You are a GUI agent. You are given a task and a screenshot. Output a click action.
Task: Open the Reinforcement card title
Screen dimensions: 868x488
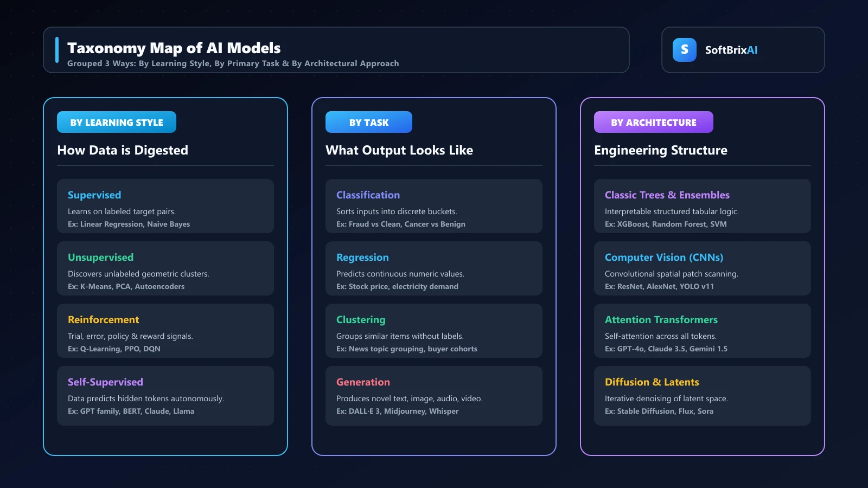pos(103,320)
